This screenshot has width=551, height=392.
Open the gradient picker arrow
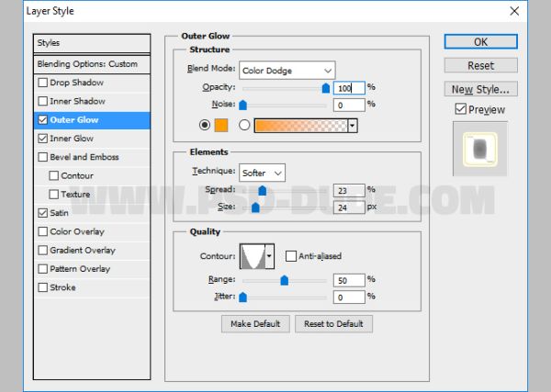(353, 126)
